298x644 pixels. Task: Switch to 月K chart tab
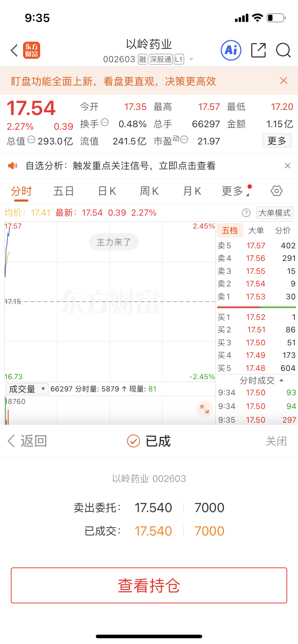pyautogui.click(x=192, y=191)
